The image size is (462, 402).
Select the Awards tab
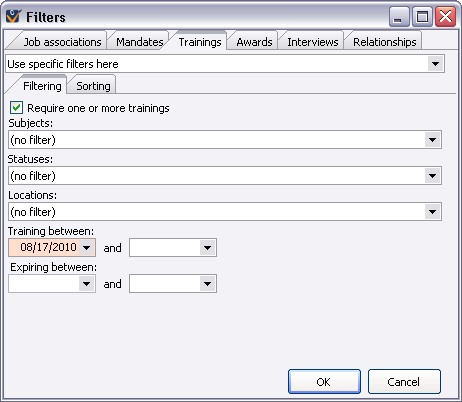[x=254, y=42]
